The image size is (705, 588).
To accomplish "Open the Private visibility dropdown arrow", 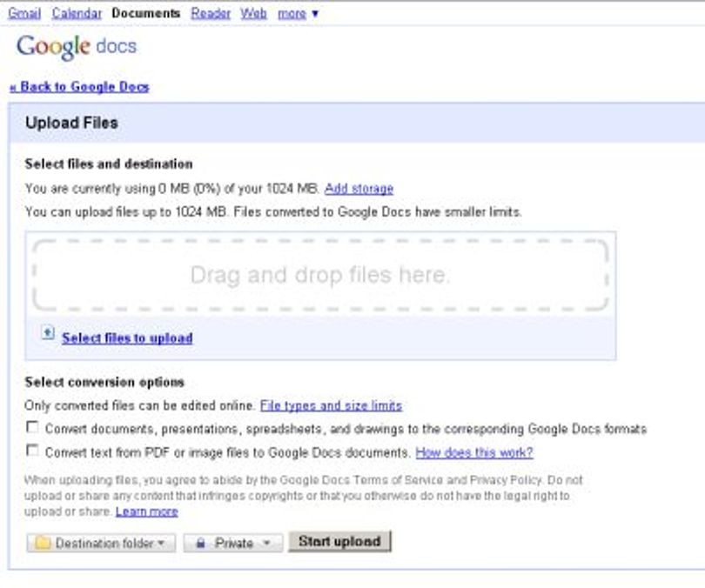I will tap(266, 543).
